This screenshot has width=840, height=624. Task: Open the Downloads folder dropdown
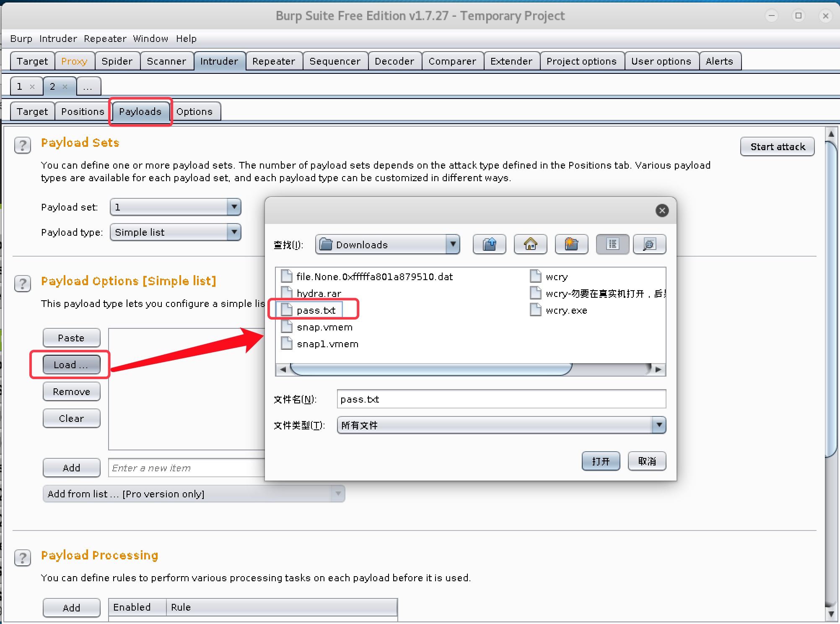tap(452, 244)
